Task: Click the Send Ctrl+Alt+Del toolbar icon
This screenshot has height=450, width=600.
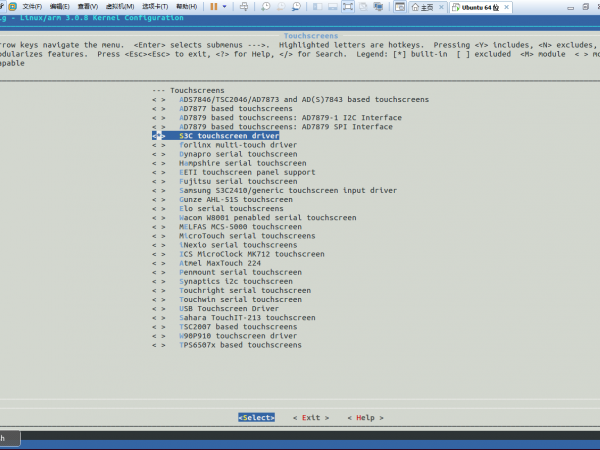Action: click(244, 6)
